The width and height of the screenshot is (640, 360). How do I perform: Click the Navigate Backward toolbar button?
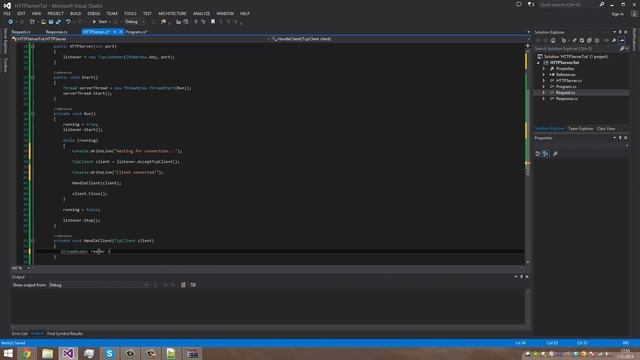(11, 22)
